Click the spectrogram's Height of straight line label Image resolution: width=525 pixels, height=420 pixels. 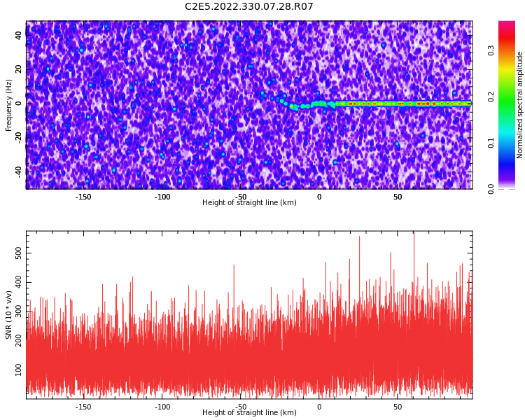249,202
